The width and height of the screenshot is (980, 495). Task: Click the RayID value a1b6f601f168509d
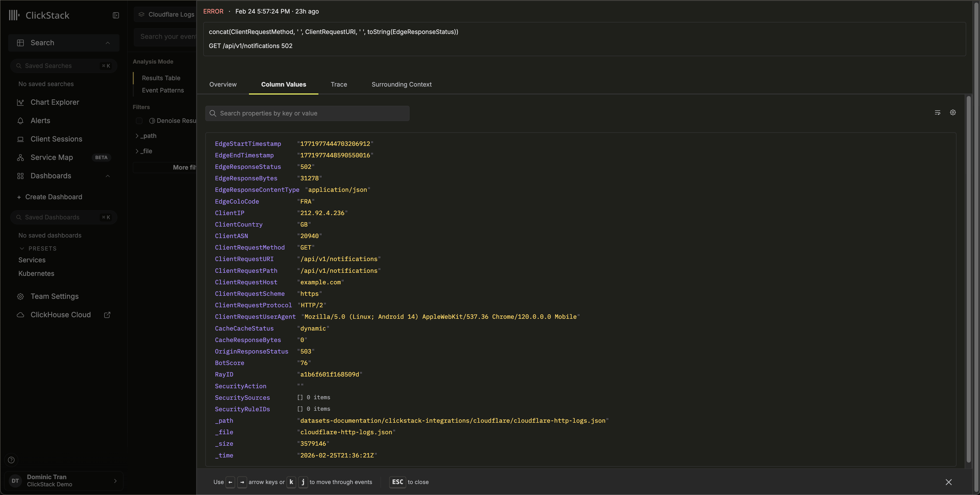click(329, 374)
